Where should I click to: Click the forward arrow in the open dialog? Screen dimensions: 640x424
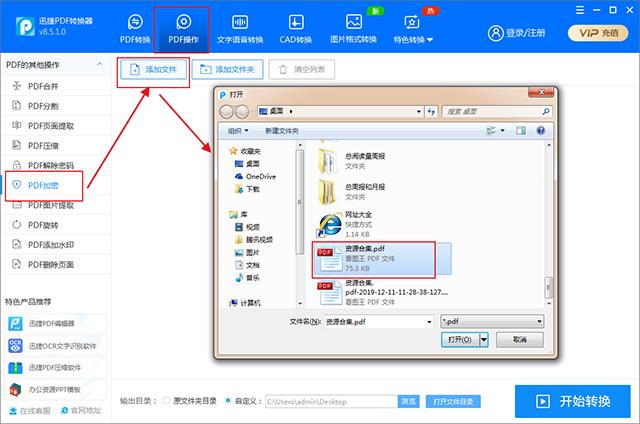(x=242, y=111)
